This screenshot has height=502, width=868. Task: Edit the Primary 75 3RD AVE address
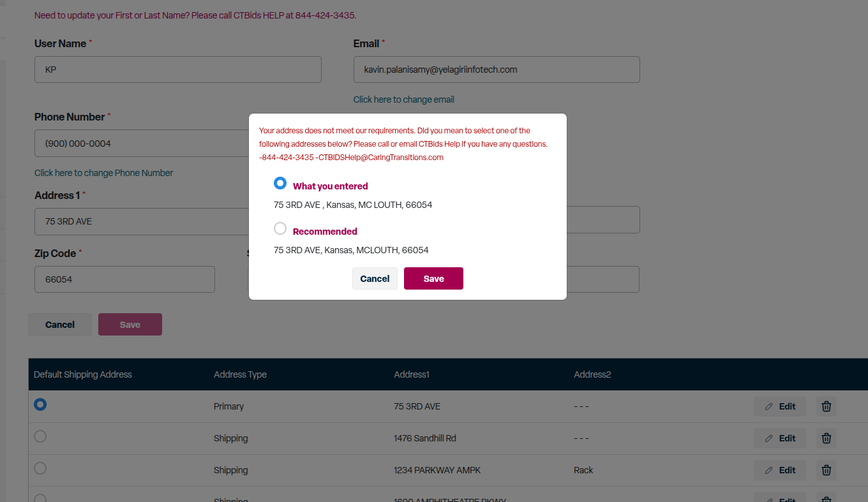tap(780, 406)
